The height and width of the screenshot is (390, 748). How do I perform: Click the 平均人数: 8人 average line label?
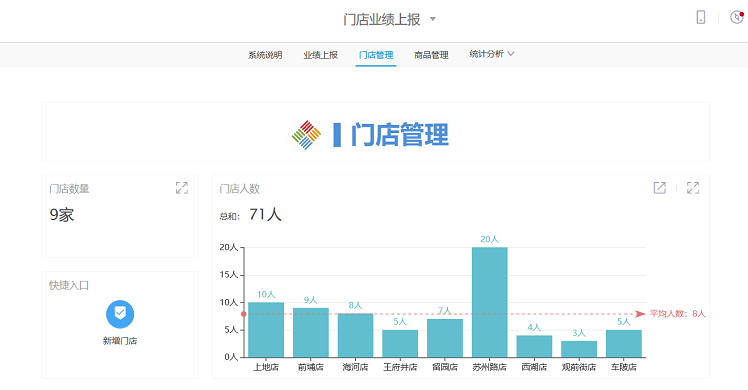click(x=677, y=314)
